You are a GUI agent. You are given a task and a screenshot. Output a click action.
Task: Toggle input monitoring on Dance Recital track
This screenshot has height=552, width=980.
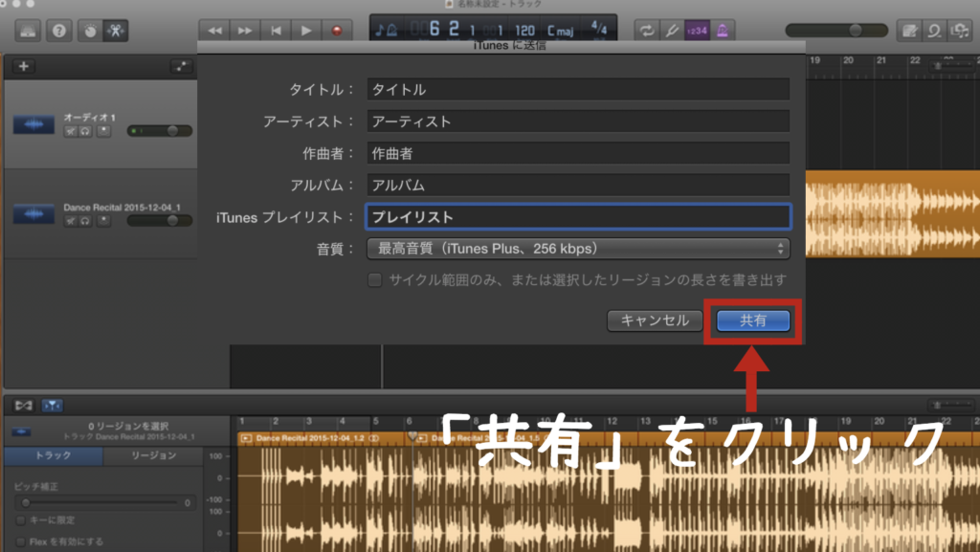tap(103, 220)
